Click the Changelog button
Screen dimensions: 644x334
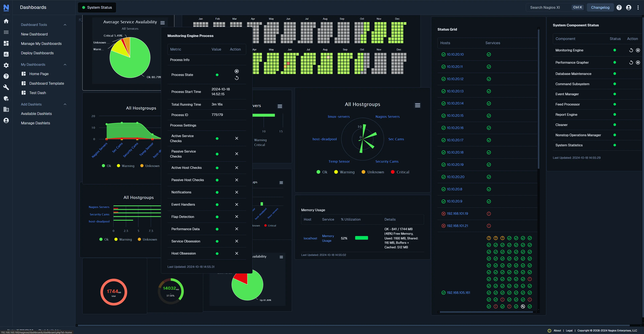[600, 7]
